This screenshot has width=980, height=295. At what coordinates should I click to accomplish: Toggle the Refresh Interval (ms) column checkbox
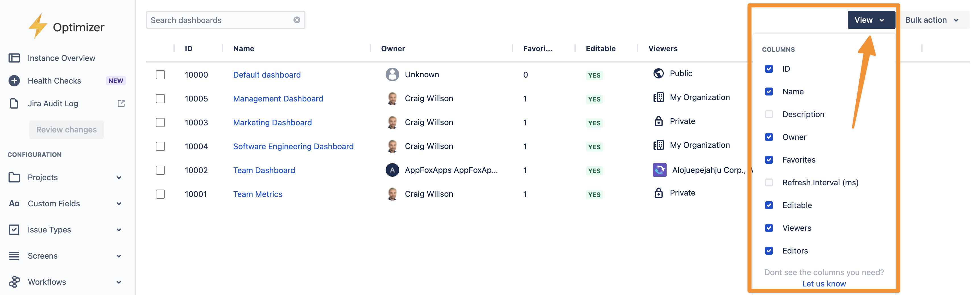click(769, 182)
